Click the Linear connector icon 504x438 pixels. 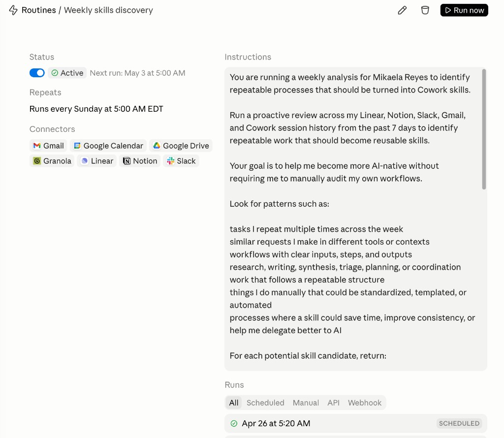coord(85,161)
